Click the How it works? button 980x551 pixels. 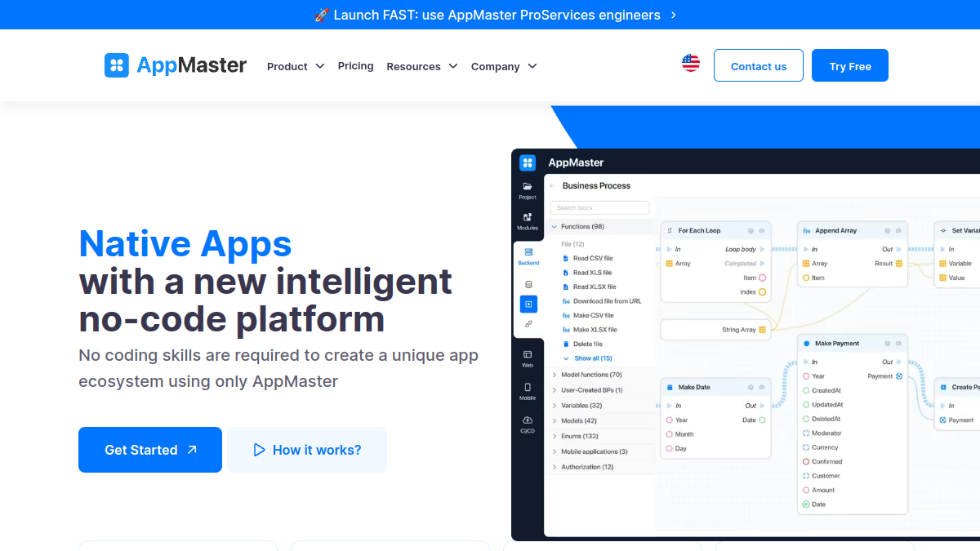307,450
